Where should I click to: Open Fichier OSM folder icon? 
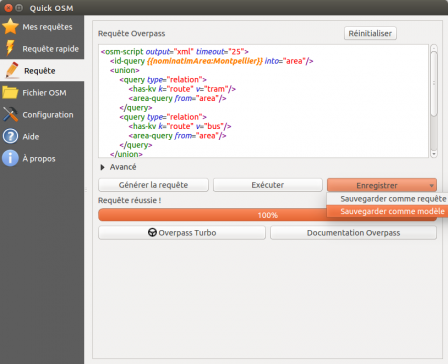(x=10, y=93)
